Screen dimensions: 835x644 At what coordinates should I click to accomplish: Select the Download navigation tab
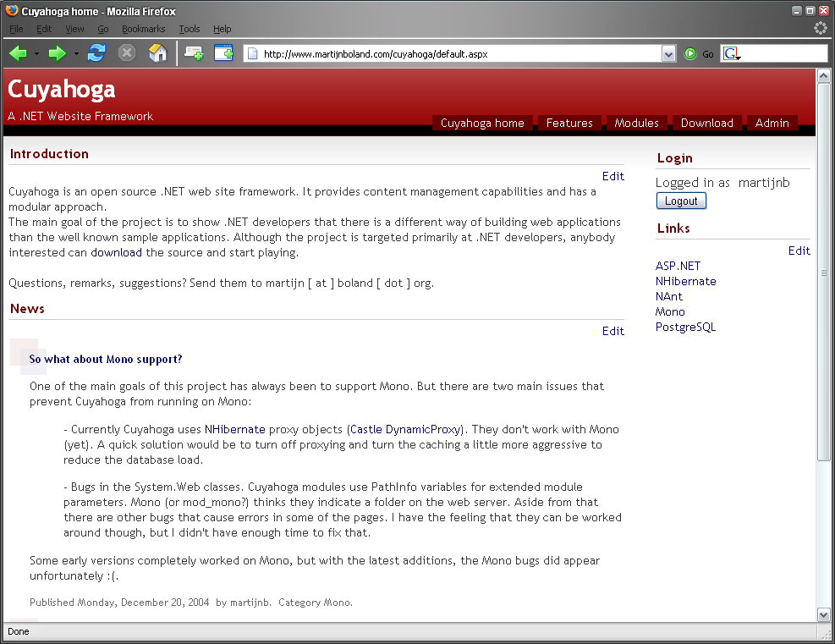click(x=706, y=123)
